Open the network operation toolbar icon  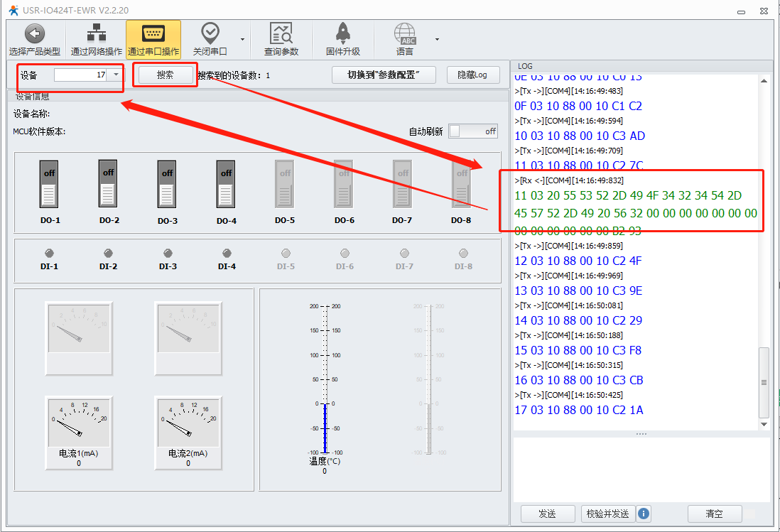pos(97,33)
